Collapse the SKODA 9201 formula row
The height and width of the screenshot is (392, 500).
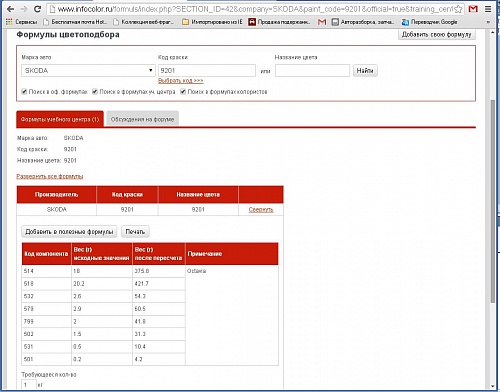click(x=261, y=209)
